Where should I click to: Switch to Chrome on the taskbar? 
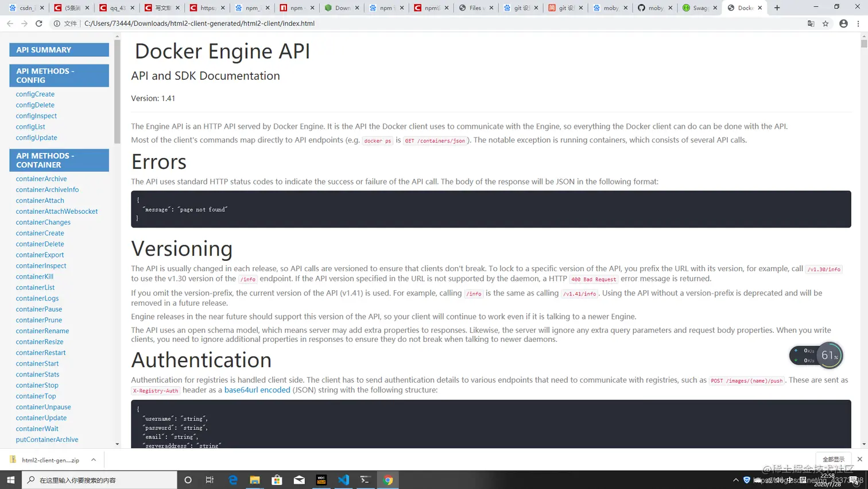click(x=388, y=480)
